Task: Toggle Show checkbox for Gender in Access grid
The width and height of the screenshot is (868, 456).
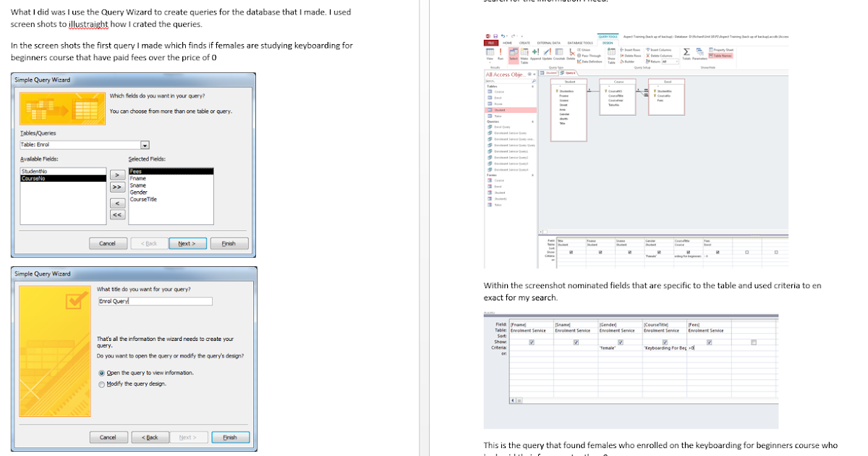Action: [658, 253]
